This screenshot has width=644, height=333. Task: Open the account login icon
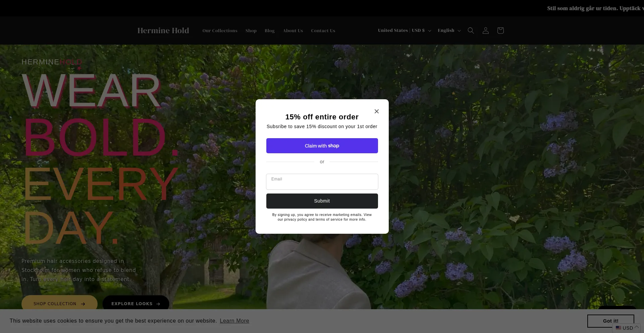485,31
